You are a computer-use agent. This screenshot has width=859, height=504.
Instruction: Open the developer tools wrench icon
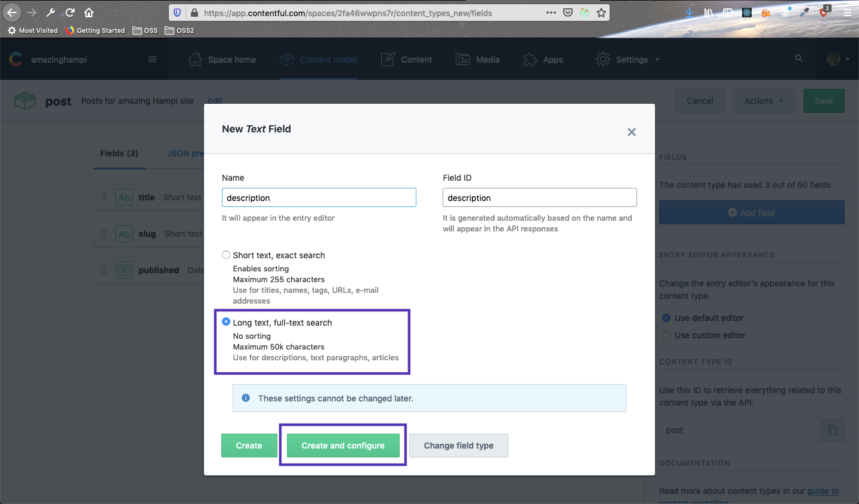tap(51, 13)
